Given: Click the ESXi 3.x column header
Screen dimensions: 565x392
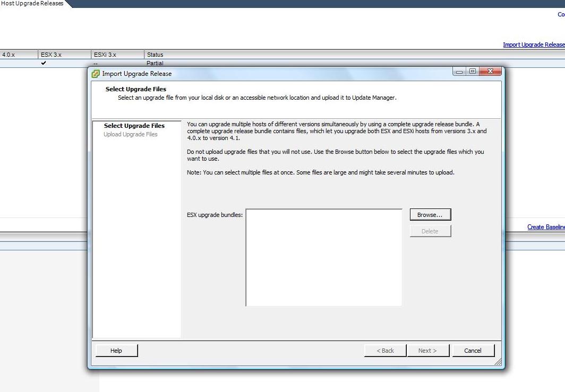Looking at the screenshot, I should click(x=117, y=55).
